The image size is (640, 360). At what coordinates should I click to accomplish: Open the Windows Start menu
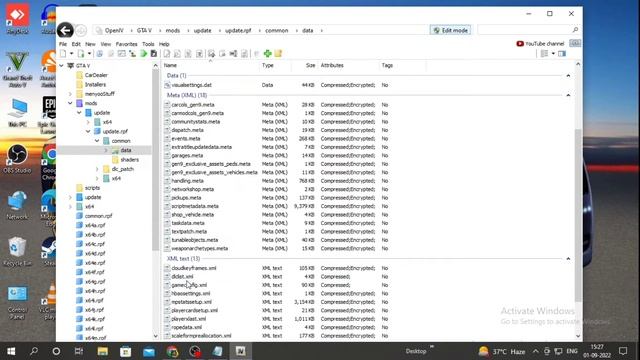tap(11, 351)
